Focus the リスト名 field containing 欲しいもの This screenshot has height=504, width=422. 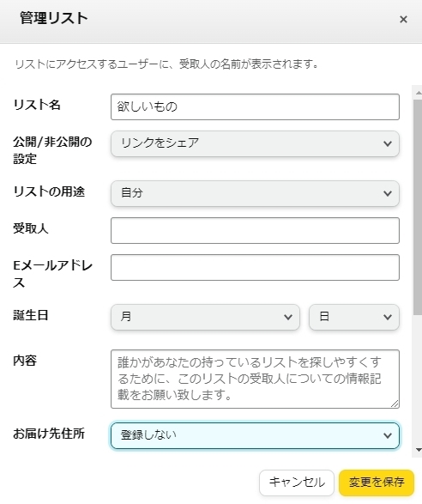(255, 106)
